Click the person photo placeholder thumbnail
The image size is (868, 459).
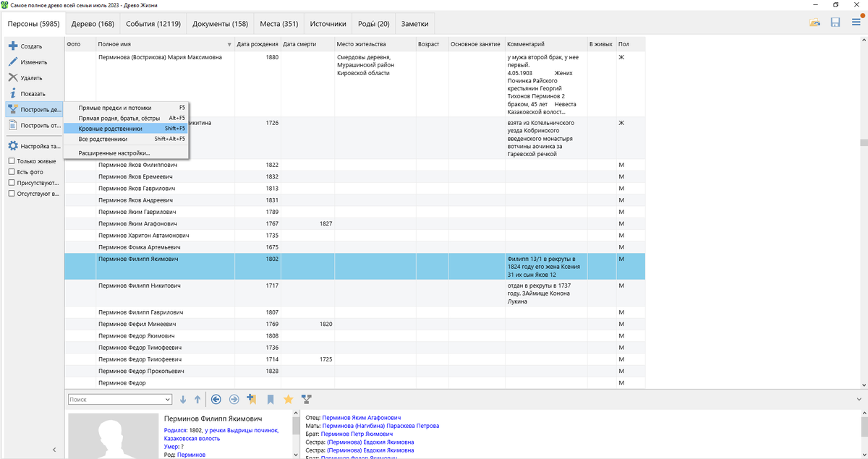(113, 436)
